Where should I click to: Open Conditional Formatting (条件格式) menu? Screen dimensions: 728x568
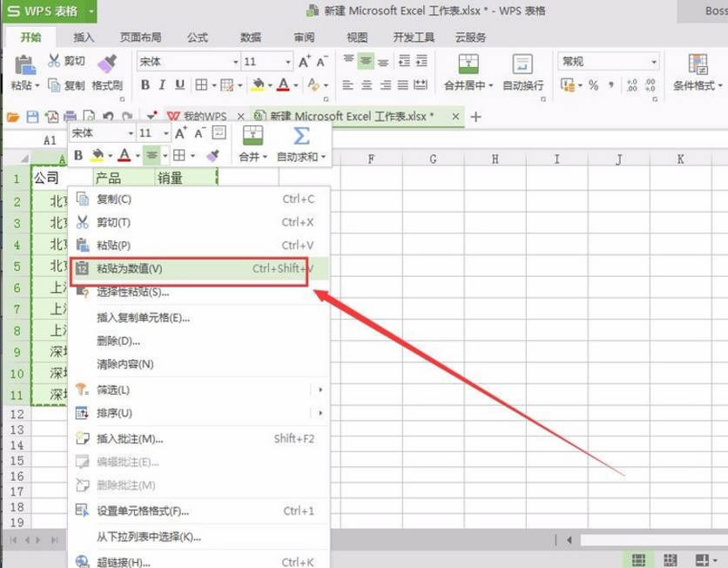click(698, 72)
